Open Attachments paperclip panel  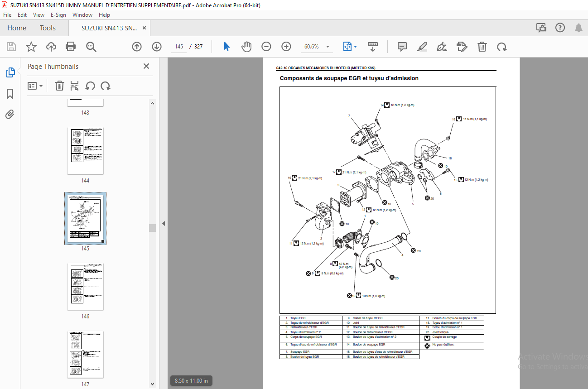(10, 114)
